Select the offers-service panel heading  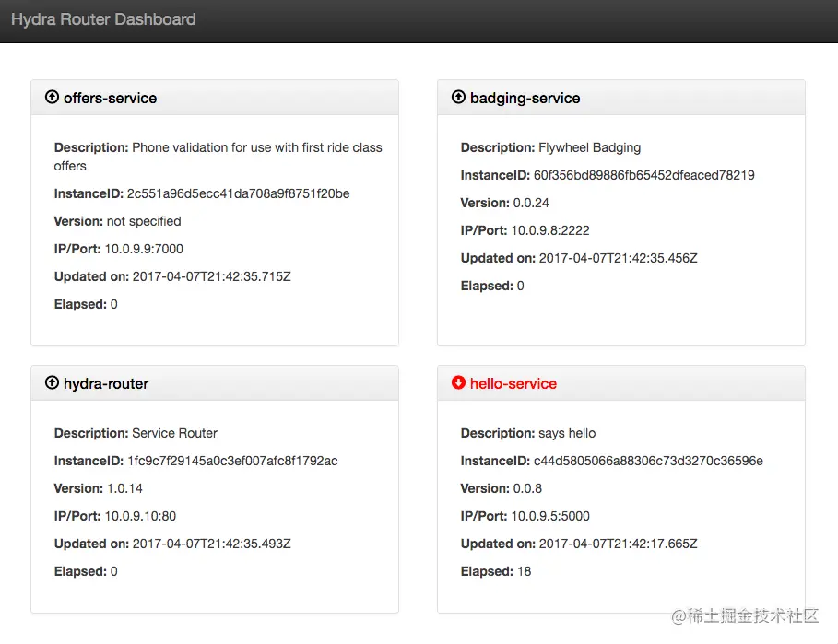(x=110, y=98)
